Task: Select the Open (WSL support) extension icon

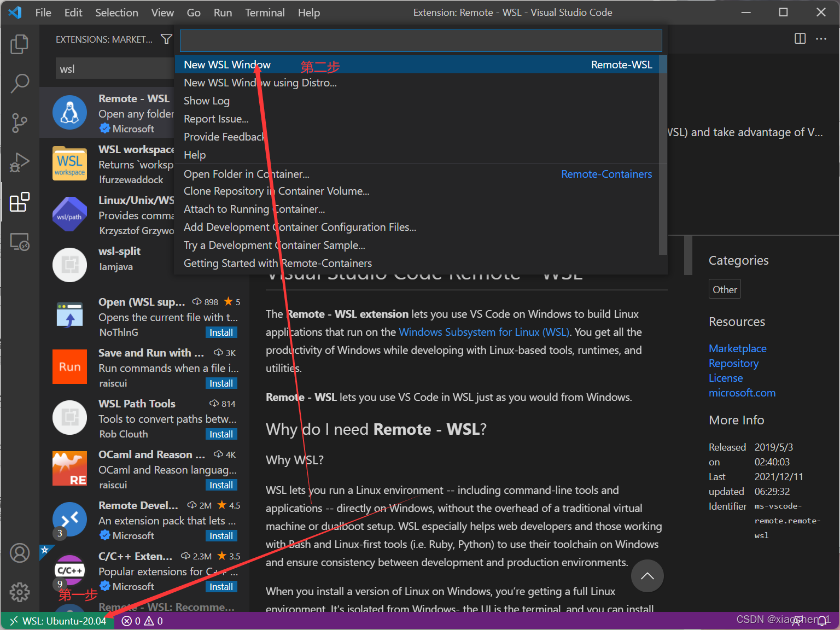Action: (x=69, y=316)
